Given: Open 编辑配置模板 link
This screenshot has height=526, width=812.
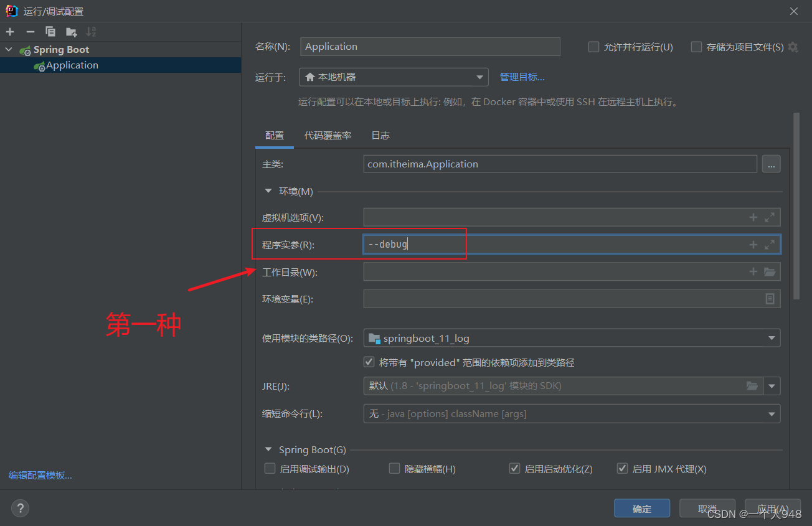Looking at the screenshot, I should pyautogui.click(x=40, y=476).
